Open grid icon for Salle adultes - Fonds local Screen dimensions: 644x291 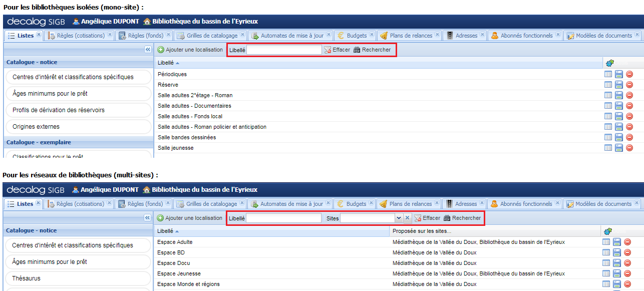click(x=608, y=116)
